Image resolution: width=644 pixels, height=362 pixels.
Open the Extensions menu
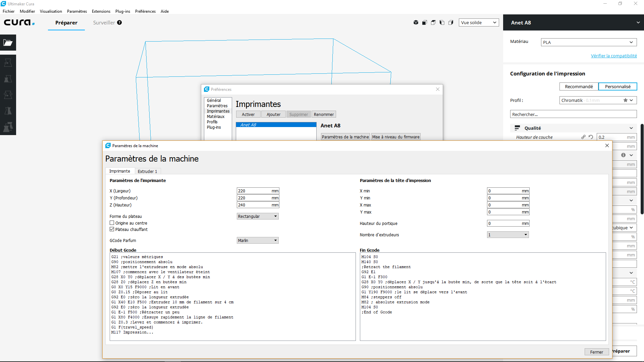(101, 11)
